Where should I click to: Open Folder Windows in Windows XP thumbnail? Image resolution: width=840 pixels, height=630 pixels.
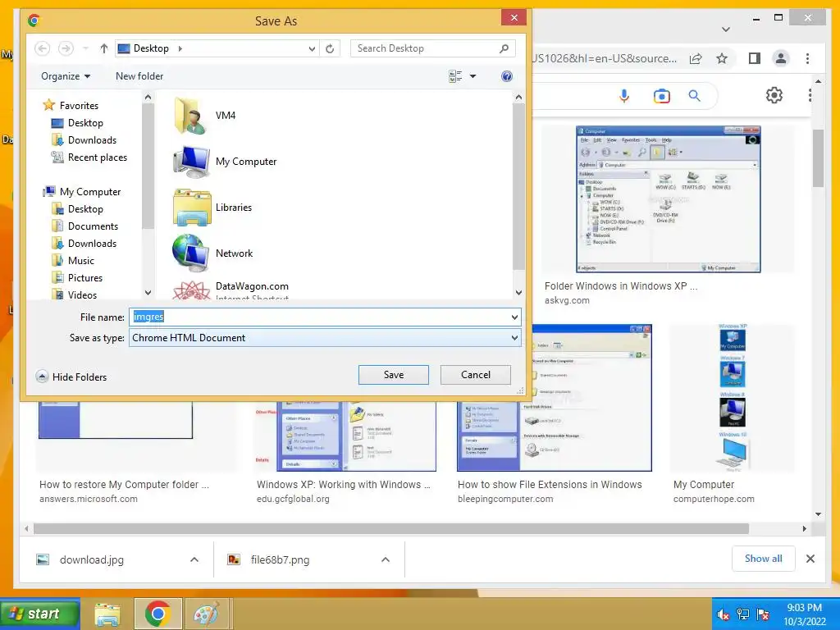coord(668,199)
